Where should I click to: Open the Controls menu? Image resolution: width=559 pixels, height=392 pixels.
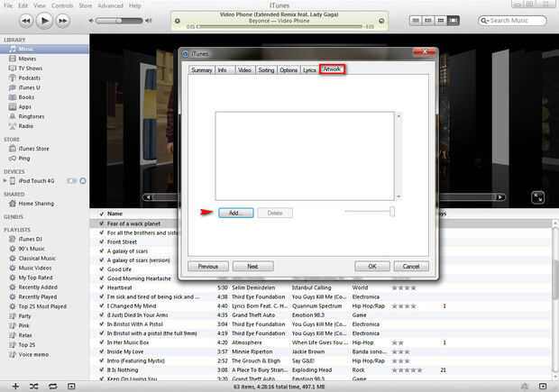click(x=62, y=5)
